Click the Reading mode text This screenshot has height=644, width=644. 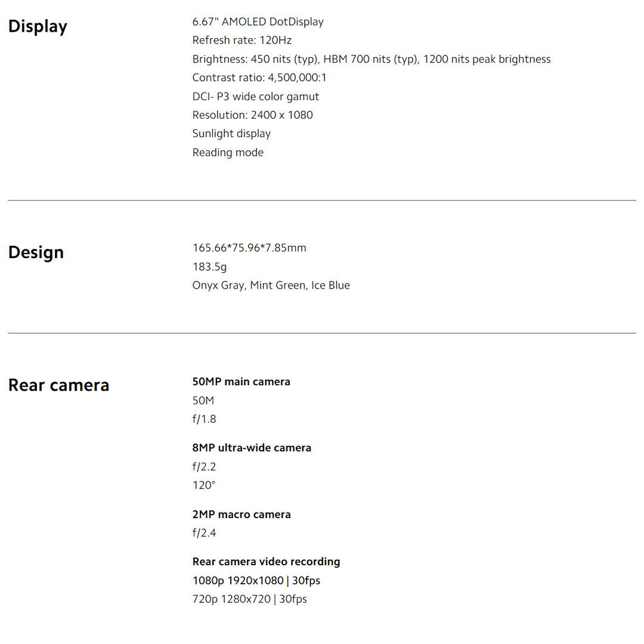(228, 153)
